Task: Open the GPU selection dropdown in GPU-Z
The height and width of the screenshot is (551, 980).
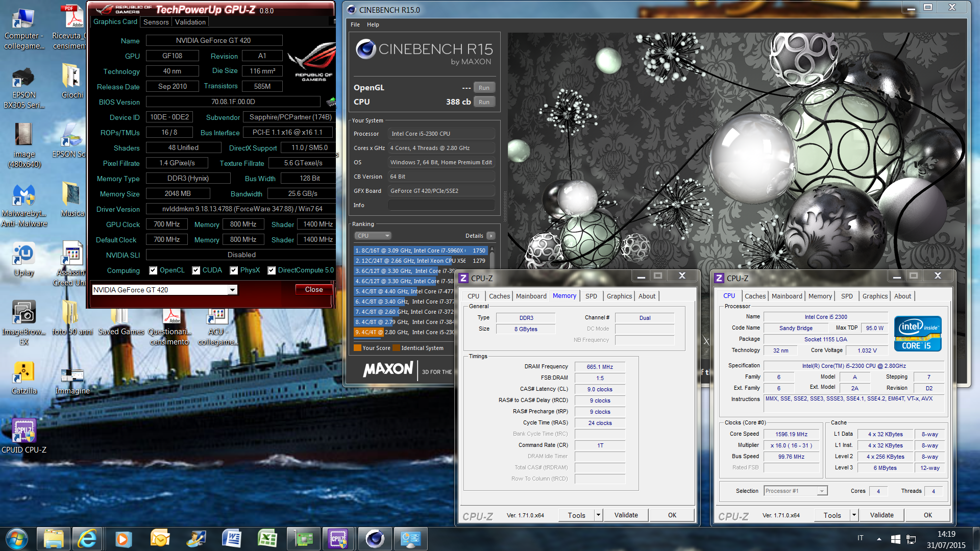Action: click(232, 290)
